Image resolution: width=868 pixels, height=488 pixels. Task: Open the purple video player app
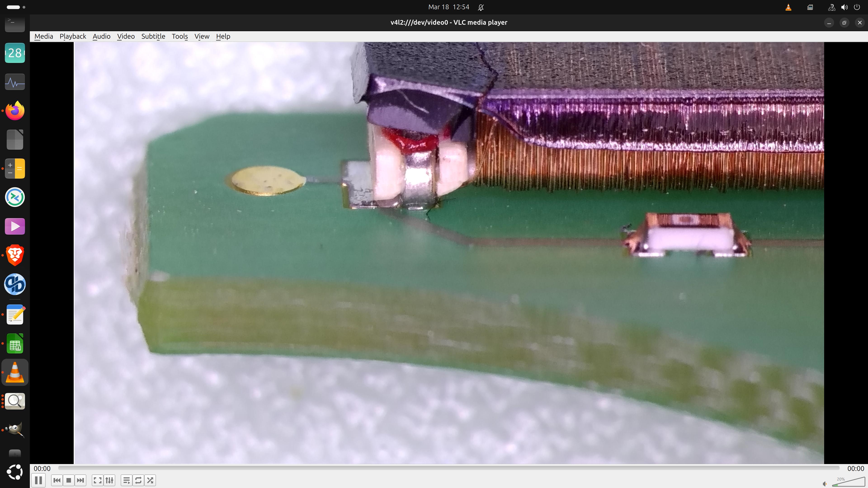pos(15,226)
